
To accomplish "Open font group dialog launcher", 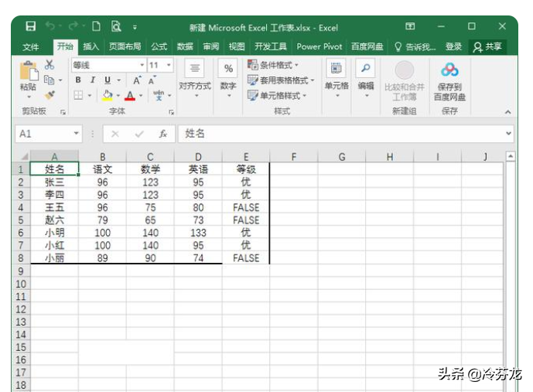I will tap(171, 112).
